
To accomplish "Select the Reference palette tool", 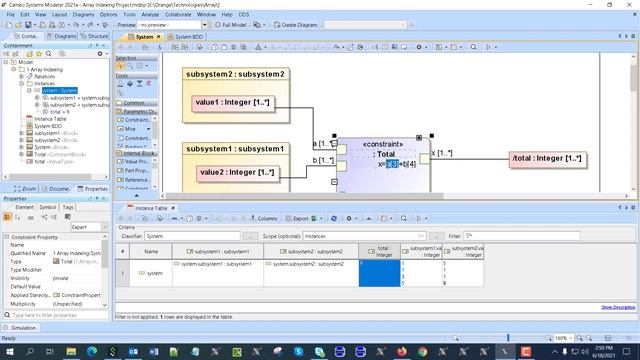I will pyautogui.click(x=133, y=180).
